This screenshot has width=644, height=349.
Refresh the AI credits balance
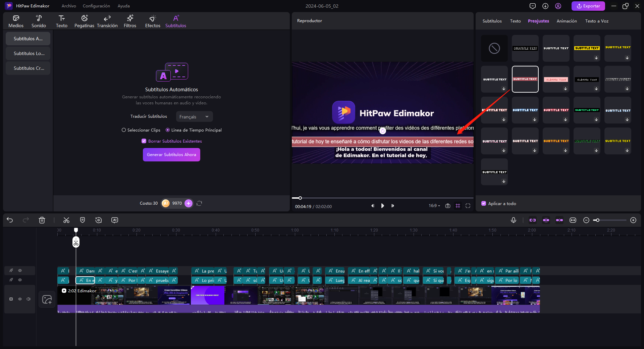(x=199, y=203)
